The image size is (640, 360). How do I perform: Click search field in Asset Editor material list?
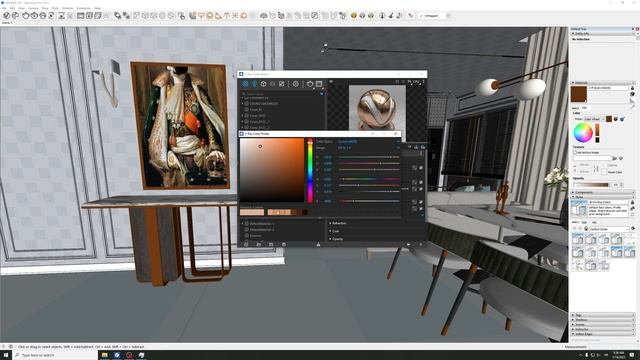281,93
